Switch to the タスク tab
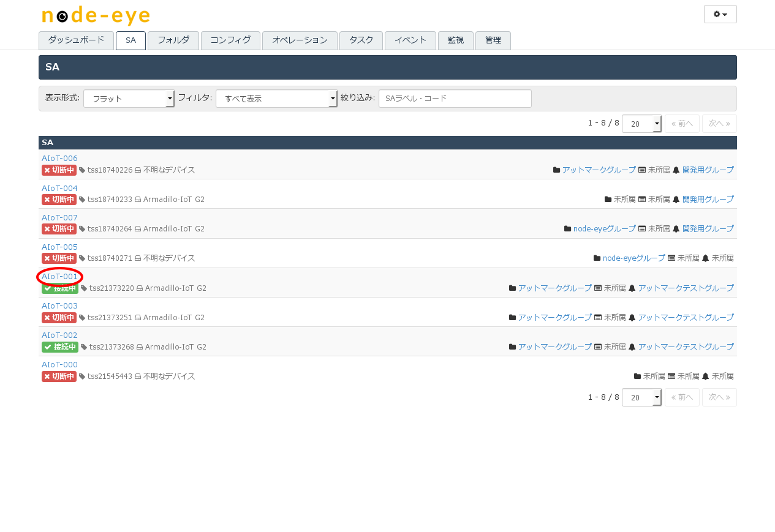Screen dimensions: 775x532 [361, 40]
